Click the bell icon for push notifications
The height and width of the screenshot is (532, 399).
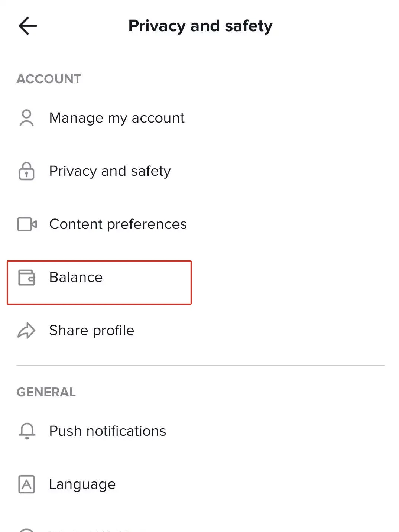coord(27,431)
